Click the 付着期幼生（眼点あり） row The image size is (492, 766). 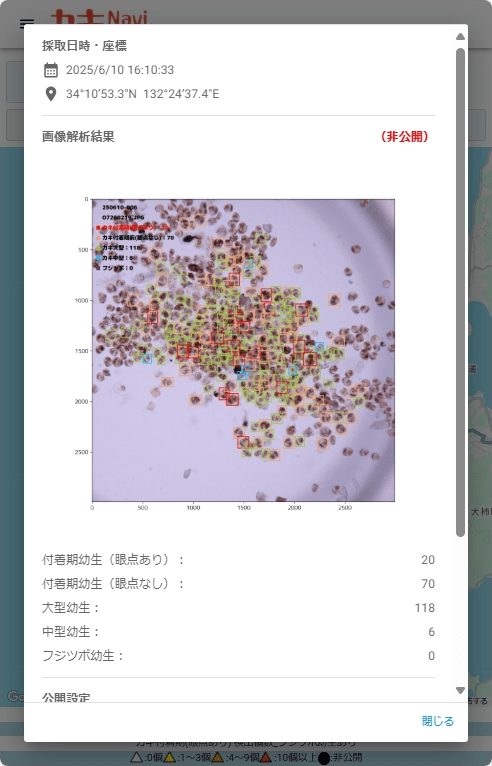[x=238, y=560]
